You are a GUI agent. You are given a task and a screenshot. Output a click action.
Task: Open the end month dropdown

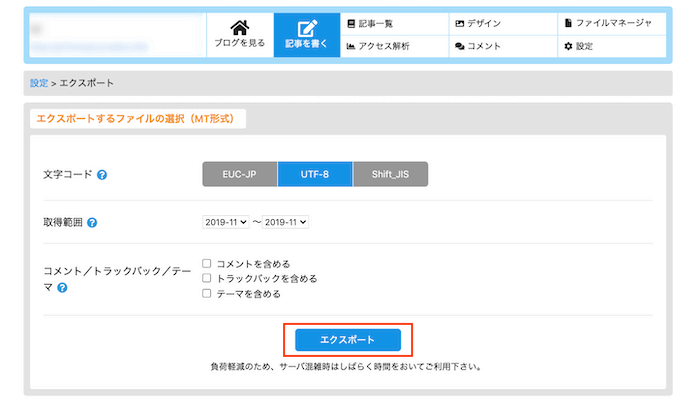pos(285,222)
